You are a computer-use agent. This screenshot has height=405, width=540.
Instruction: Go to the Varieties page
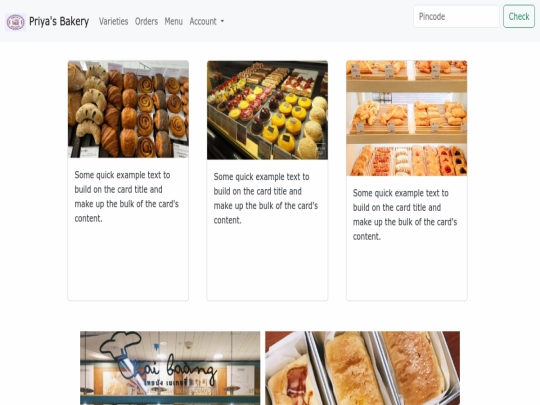pyautogui.click(x=114, y=21)
